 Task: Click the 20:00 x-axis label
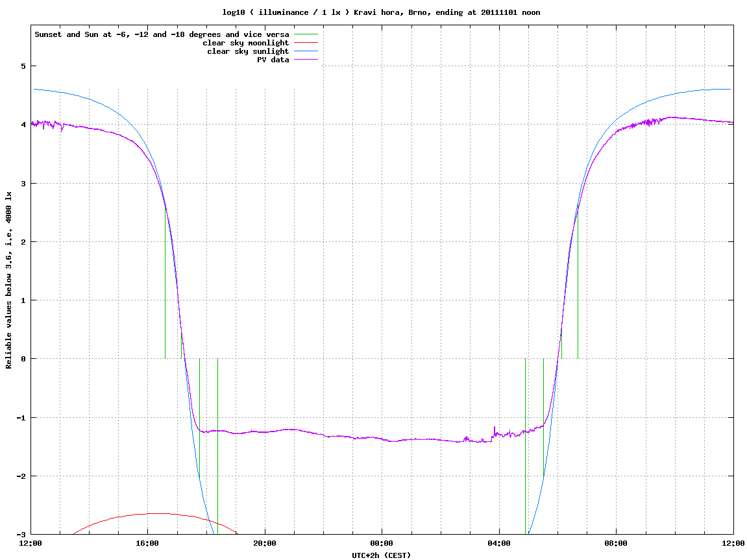pos(265,543)
